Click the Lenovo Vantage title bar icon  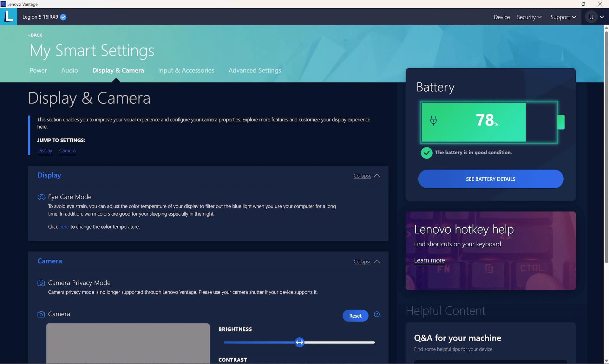(3, 4)
